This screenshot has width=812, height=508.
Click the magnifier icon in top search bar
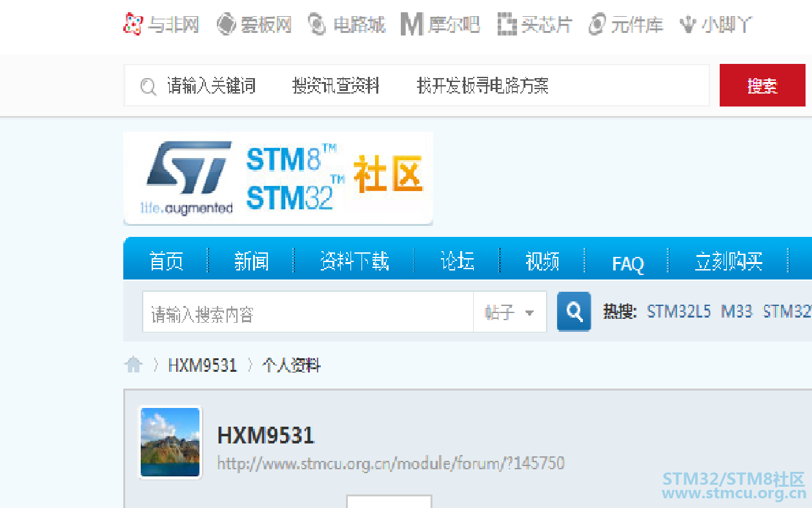click(x=148, y=86)
